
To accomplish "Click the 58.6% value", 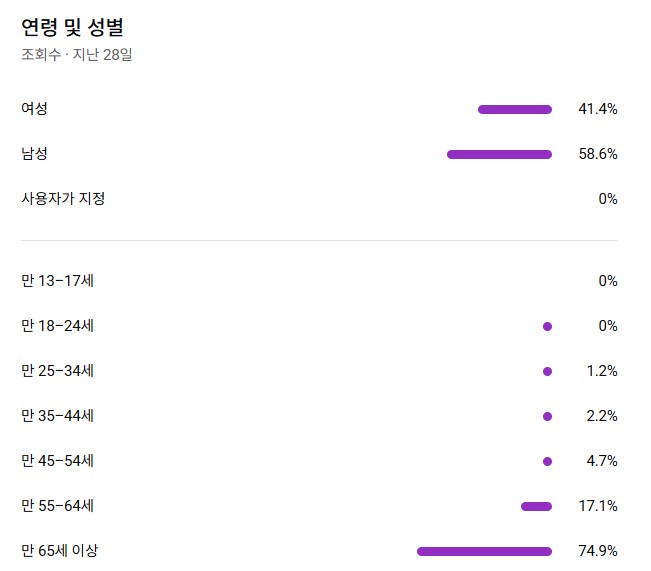I will pos(598,154).
